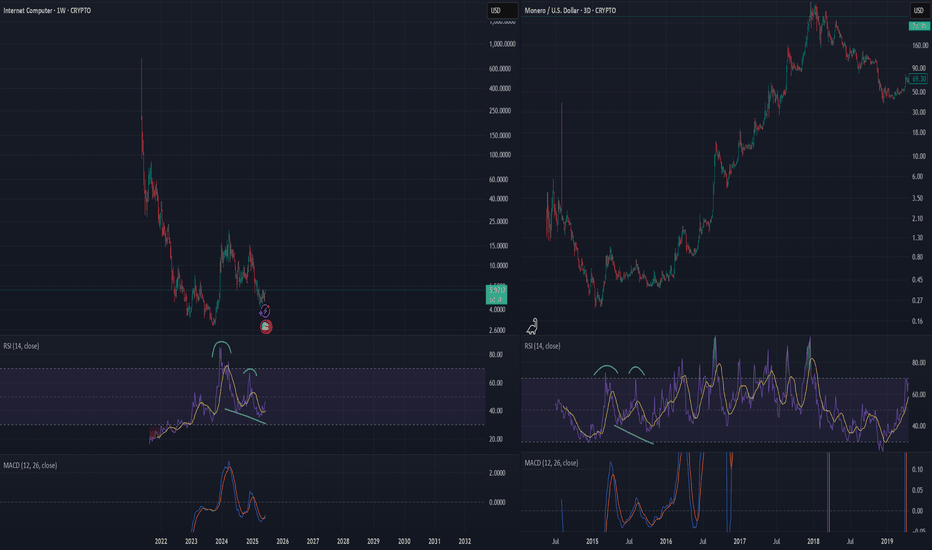Click the 3.50 label on Monero price scale
This screenshot has width=932, height=550.
point(918,198)
